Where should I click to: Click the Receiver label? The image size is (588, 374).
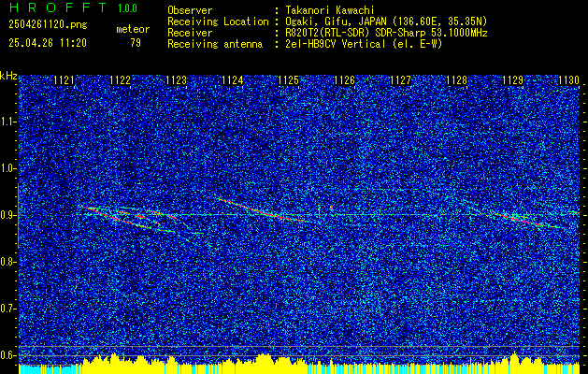pos(190,33)
